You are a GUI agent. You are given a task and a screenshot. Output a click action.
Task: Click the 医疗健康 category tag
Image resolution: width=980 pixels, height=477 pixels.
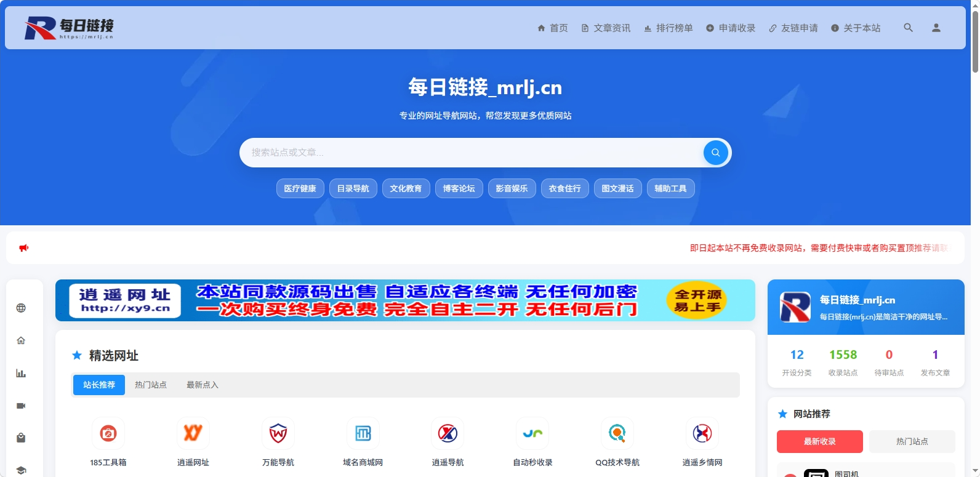(300, 188)
